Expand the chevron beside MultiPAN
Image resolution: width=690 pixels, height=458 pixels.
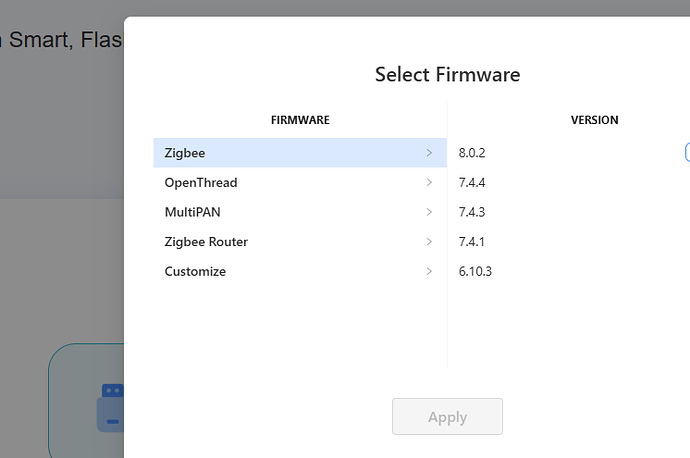(429, 212)
